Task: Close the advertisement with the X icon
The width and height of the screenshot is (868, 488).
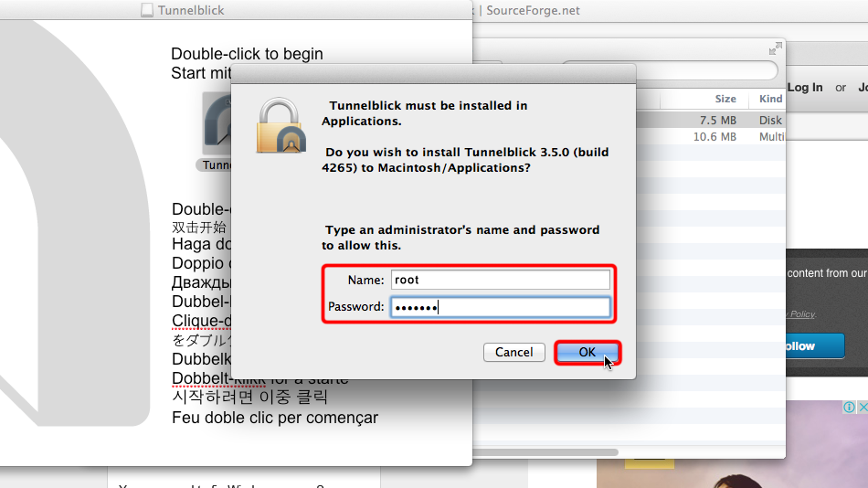Action: tap(863, 408)
